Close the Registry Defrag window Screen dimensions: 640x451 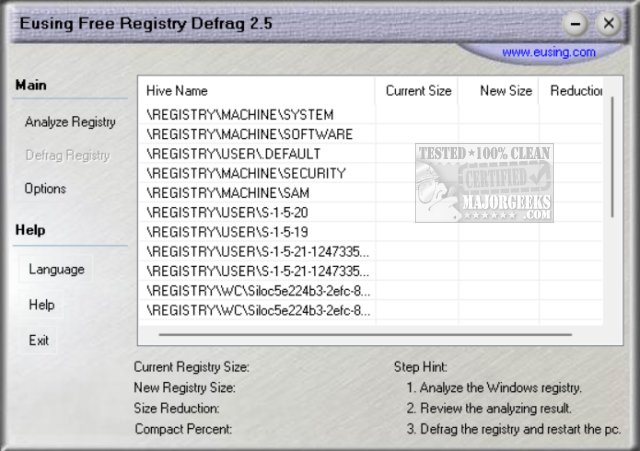609,23
